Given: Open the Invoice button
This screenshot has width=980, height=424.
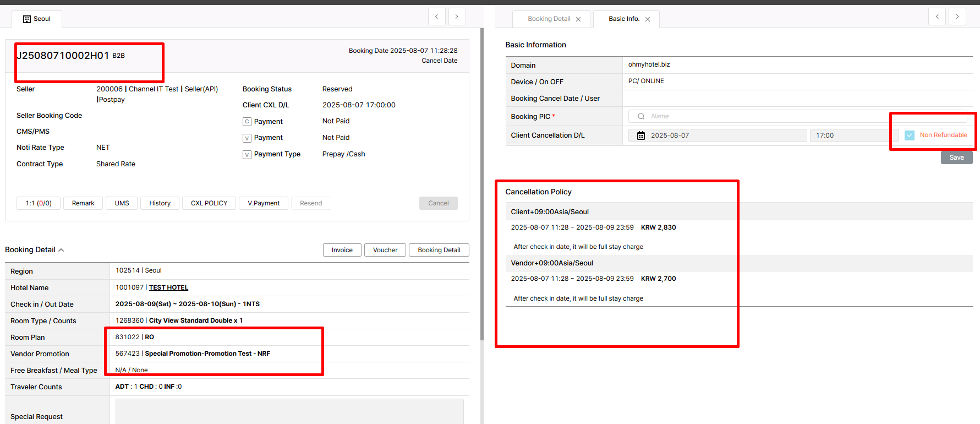Looking at the screenshot, I should 342,250.
